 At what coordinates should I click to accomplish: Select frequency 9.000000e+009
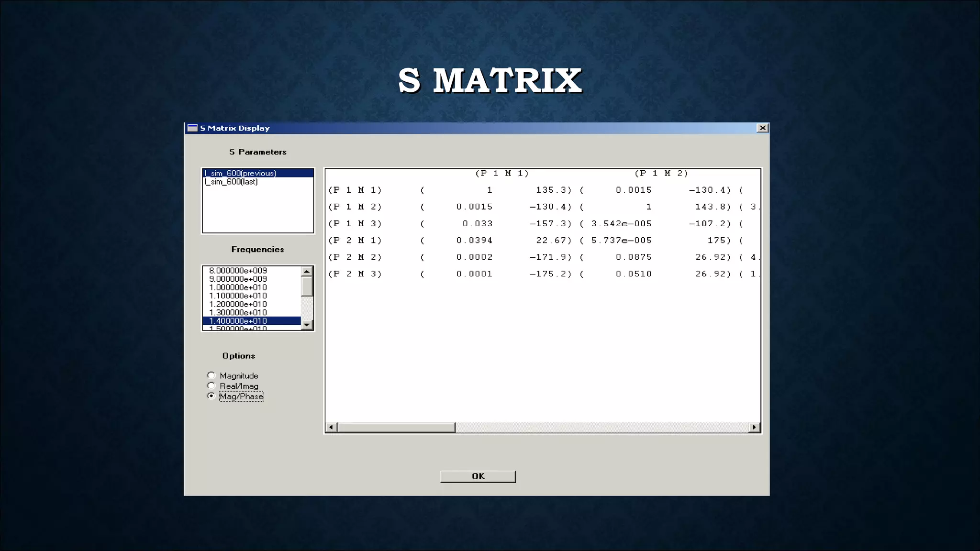tap(238, 279)
